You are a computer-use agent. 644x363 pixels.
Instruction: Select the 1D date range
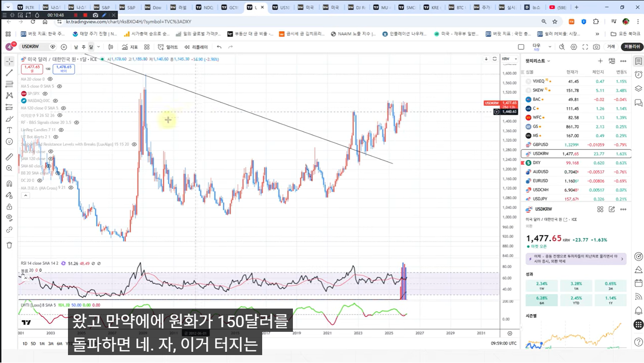click(x=25, y=344)
